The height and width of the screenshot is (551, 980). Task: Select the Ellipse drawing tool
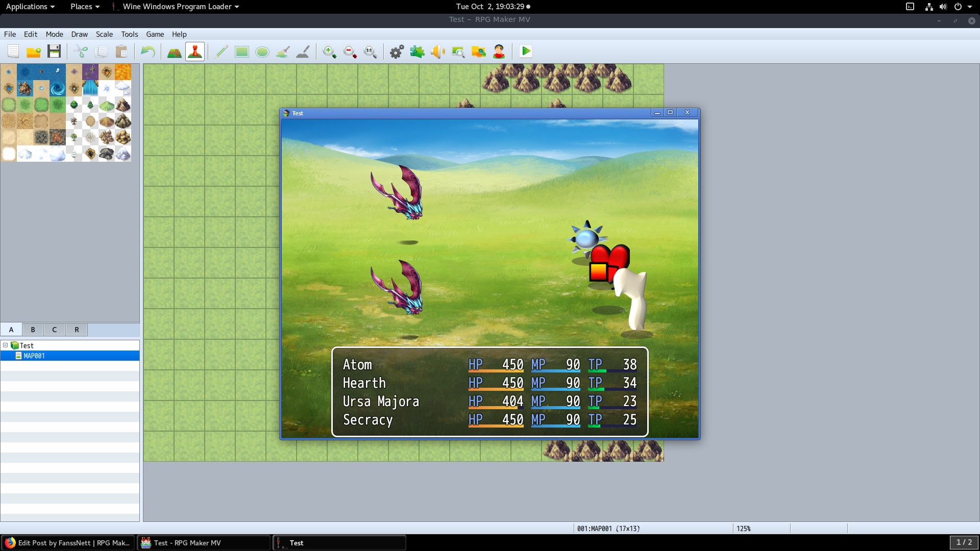coord(262,52)
